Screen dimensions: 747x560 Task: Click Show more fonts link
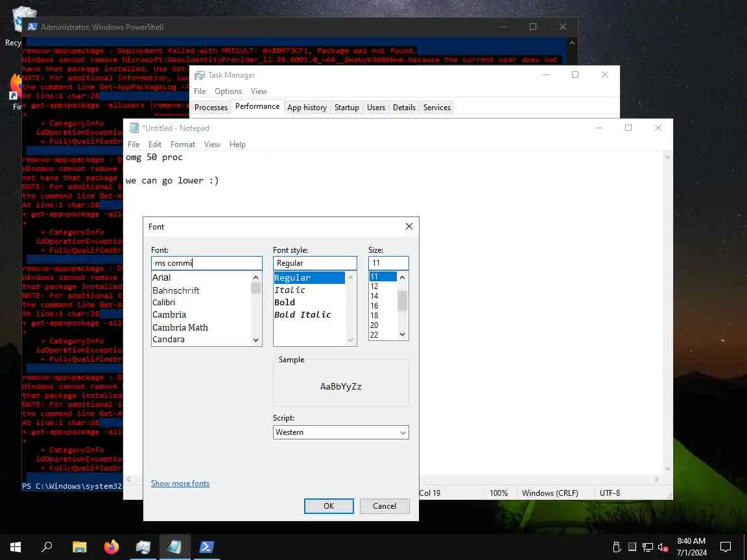tap(180, 484)
